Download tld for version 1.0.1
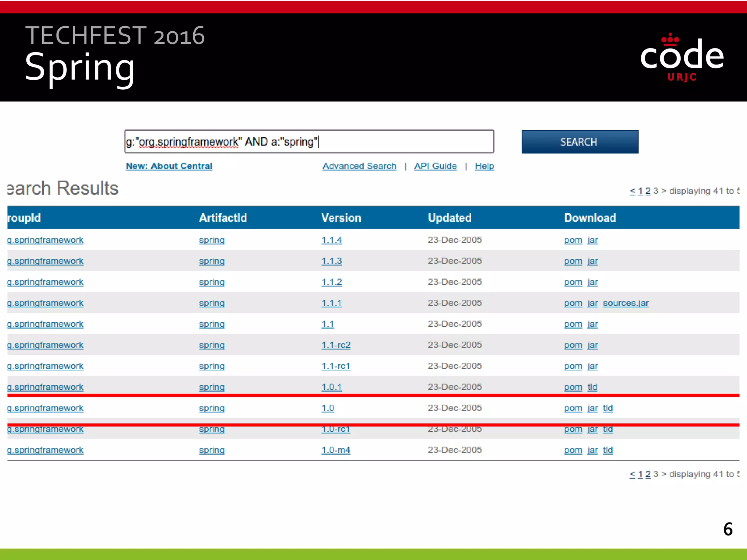 592,387
